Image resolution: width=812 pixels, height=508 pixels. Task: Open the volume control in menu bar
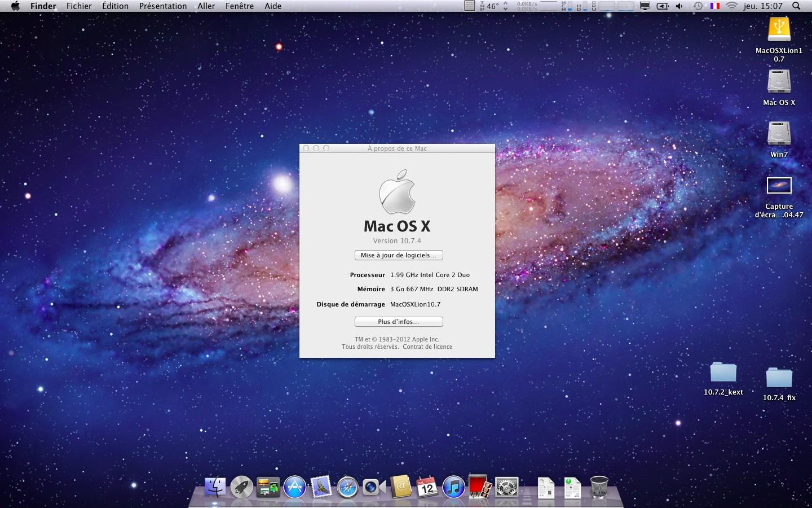tap(679, 6)
